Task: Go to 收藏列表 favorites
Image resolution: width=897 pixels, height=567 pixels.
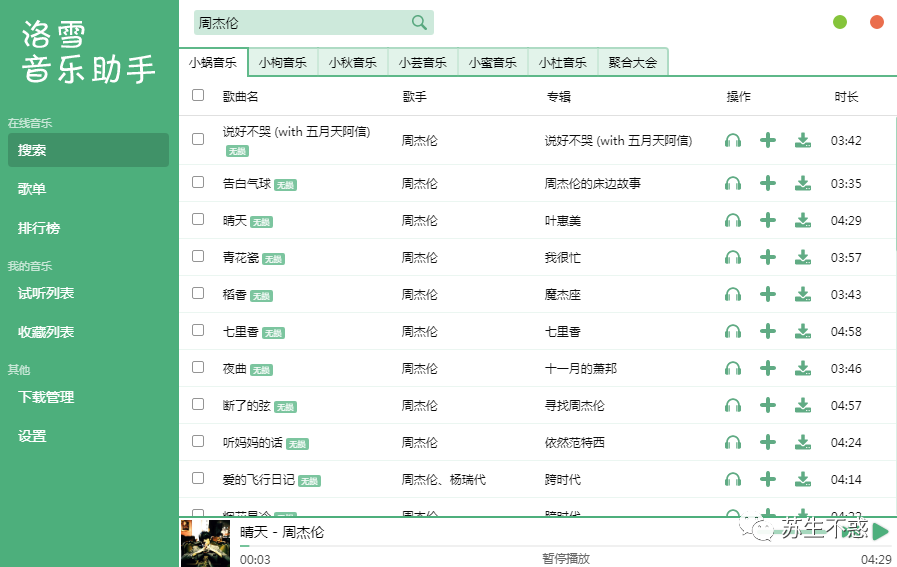Action: pyautogui.click(x=88, y=332)
